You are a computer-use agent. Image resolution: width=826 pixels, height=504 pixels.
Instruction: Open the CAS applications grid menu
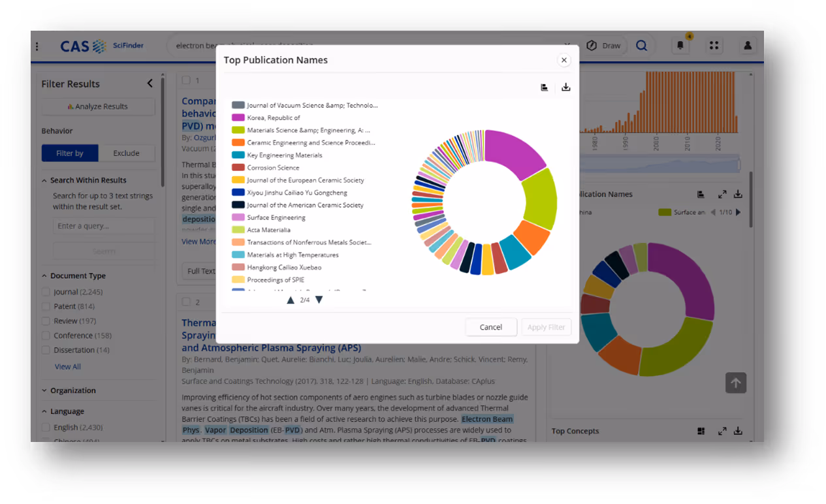click(x=714, y=45)
